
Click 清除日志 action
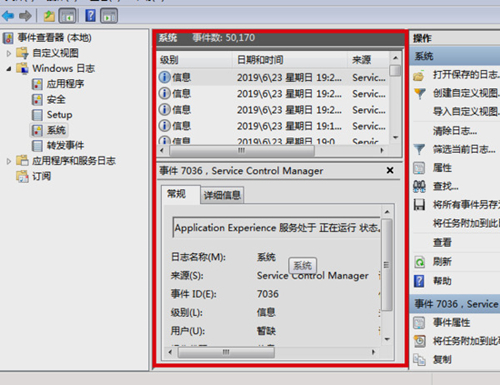click(x=455, y=131)
